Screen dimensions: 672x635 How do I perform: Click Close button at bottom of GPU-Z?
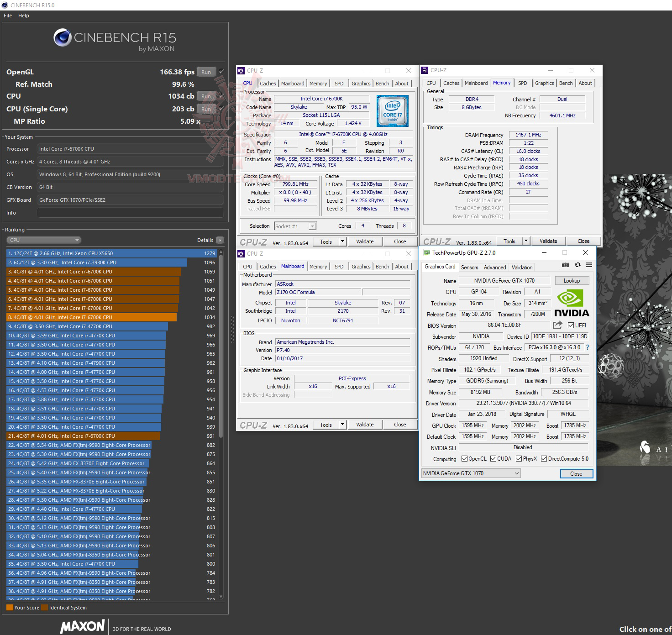pos(576,474)
